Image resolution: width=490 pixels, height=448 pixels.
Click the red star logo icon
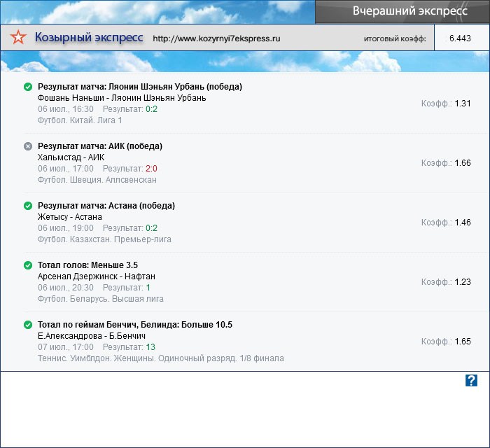coord(18,37)
